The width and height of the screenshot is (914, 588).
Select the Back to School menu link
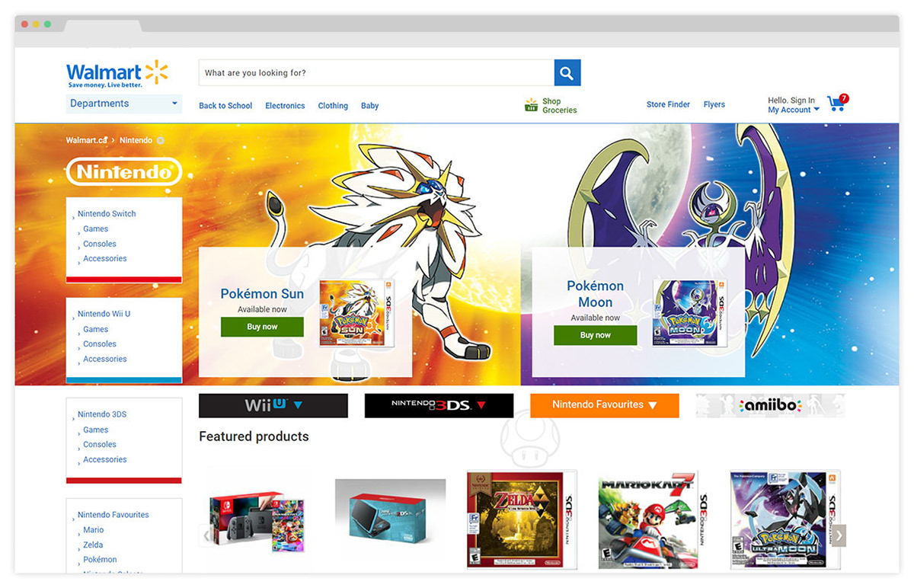tap(225, 106)
